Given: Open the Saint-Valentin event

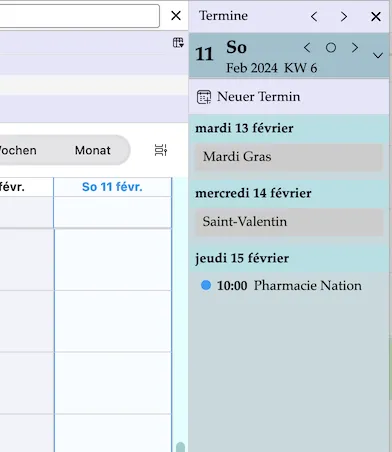Looking at the screenshot, I should [289, 222].
